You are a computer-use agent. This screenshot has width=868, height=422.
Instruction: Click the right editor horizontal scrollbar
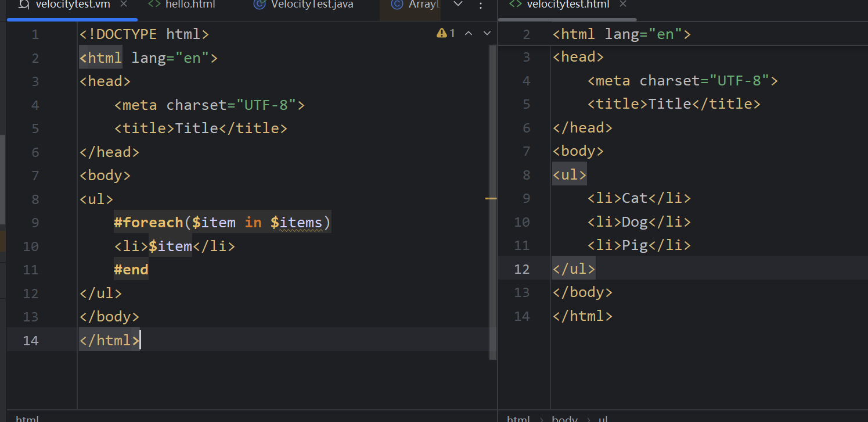[x=567, y=20]
